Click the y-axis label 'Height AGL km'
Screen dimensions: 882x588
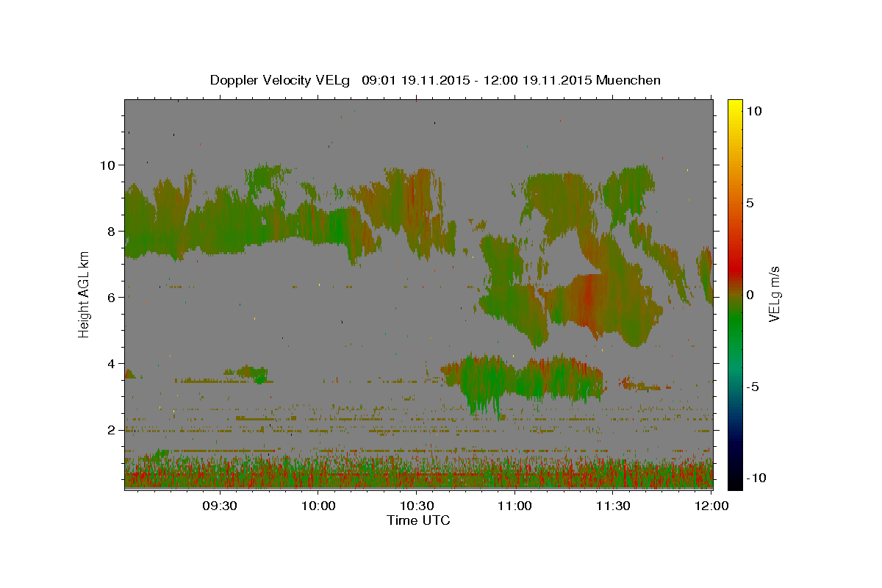pyautogui.click(x=85, y=294)
